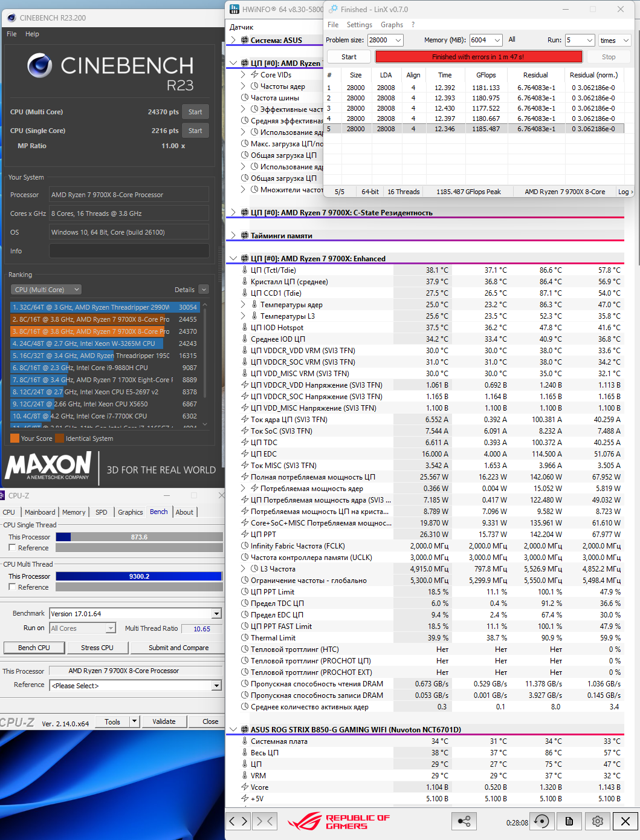The width and height of the screenshot is (640, 840).
Task: Expand the L3 Частота row
Action: [243, 569]
